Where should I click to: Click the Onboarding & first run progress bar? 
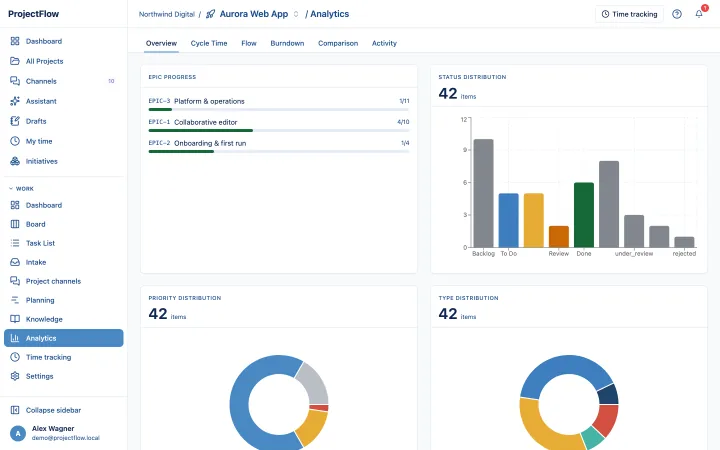(x=279, y=152)
